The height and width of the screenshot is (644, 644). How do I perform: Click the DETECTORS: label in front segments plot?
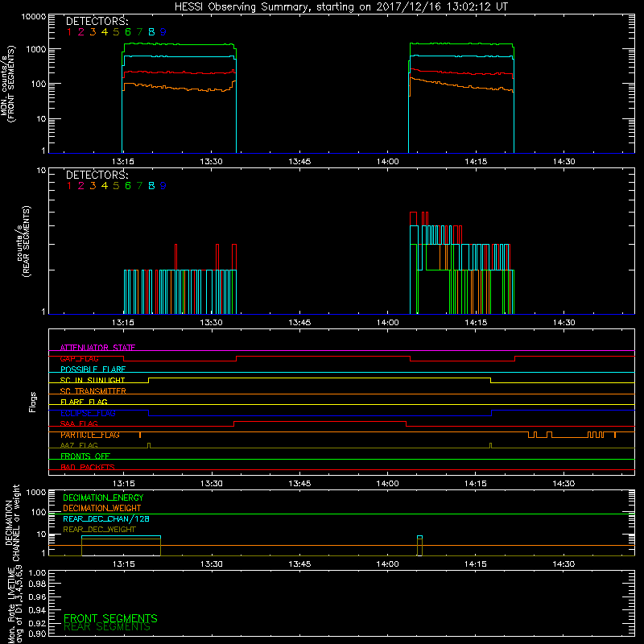pos(97,21)
